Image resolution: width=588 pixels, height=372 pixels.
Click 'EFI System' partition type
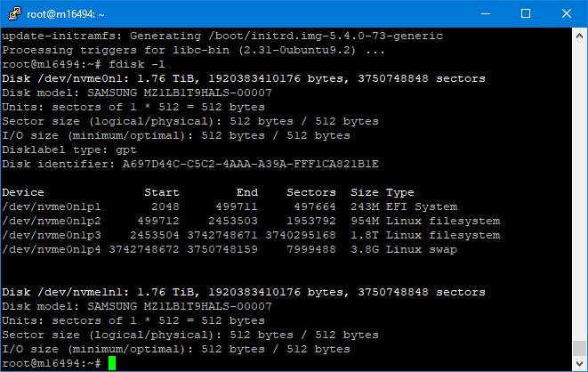(422, 206)
